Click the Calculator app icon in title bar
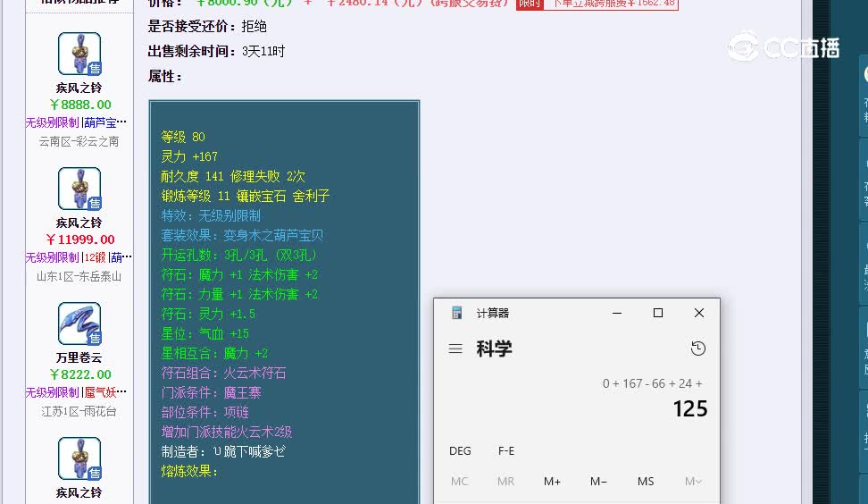The height and width of the screenshot is (504, 868). tap(456, 313)
